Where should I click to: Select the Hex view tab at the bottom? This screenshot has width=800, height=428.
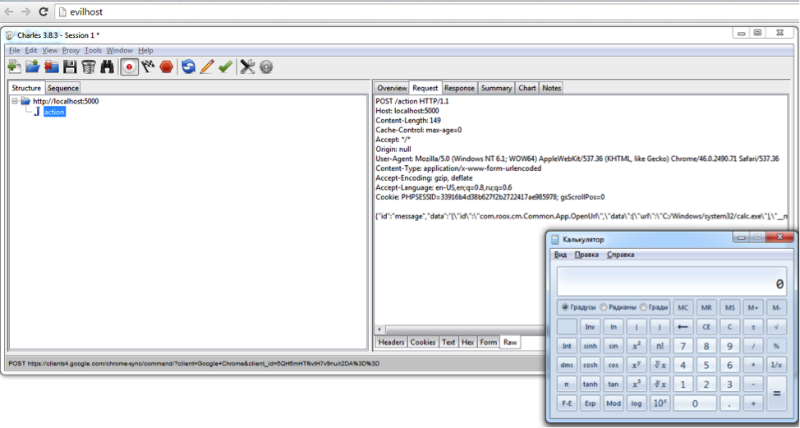click(x=467, y=342)
